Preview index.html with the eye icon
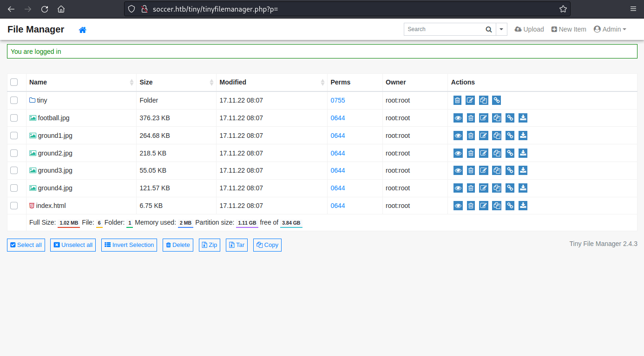The height and width of the screenshot is (356, 644). pyautogui.click(x=458, y=206)
